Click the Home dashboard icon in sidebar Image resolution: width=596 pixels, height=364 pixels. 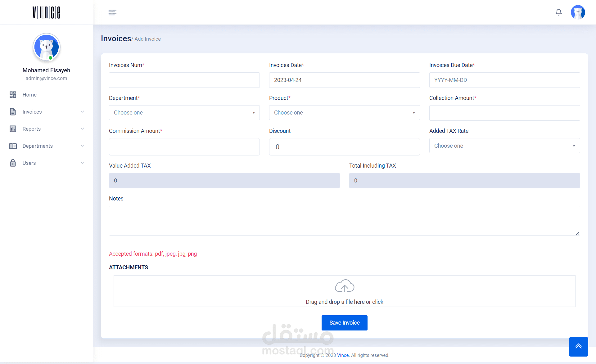point(13,95)
